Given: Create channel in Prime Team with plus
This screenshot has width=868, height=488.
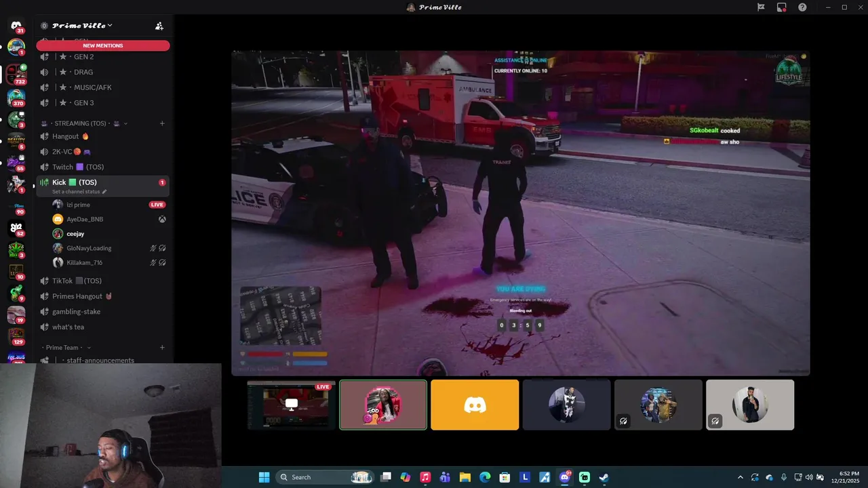Looking at the screenshot, I should click(162, 348).
